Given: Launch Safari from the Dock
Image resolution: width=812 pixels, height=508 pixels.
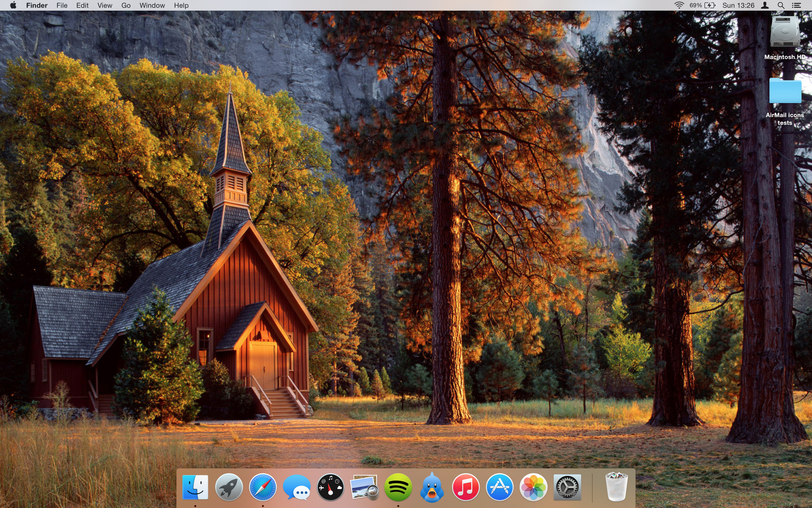Looking at the screenshot, I should click(x=263, y=487).
